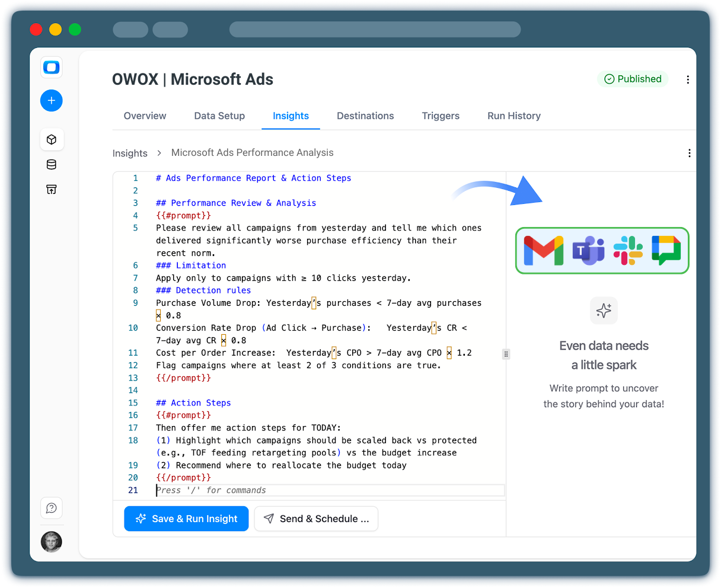Open the Data Setup tab
The image size is (721, 588).
click(219, 116)
